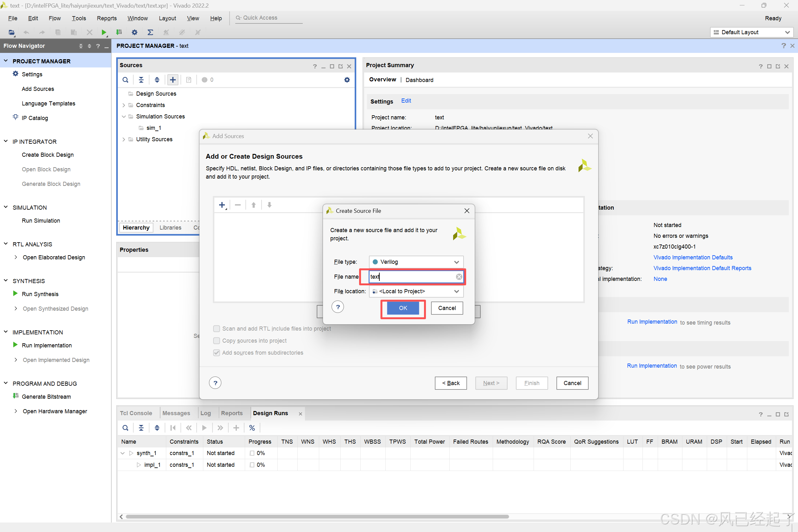
Task: Click the Add Sources plus icon in Sources panel
Action: pyautogui.click(x=173, y=80)
